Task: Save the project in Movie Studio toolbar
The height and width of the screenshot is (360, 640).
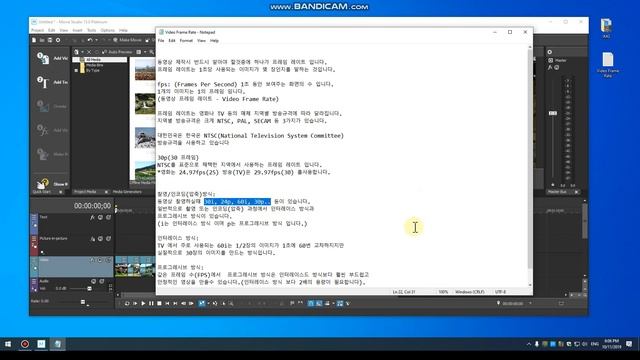Action: click(50, 40)
